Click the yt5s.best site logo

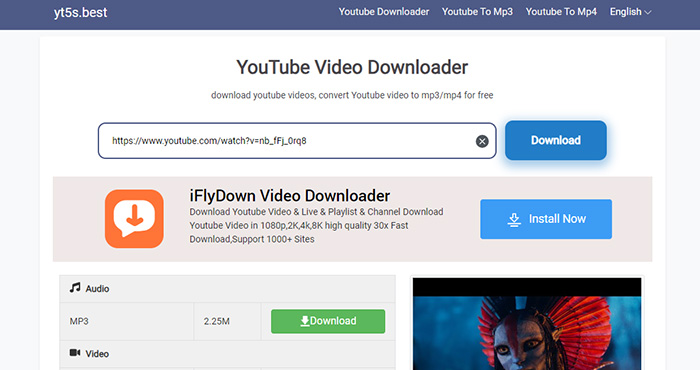coord(80,12)
